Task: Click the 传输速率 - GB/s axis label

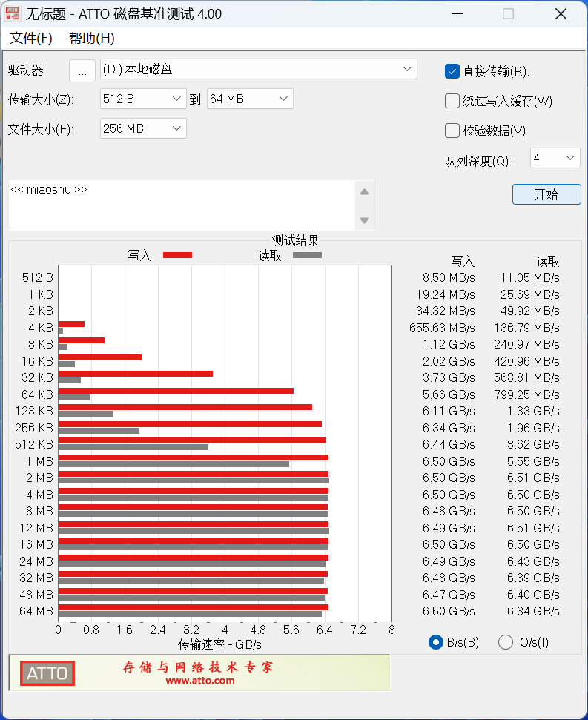Action: [220, 644]
